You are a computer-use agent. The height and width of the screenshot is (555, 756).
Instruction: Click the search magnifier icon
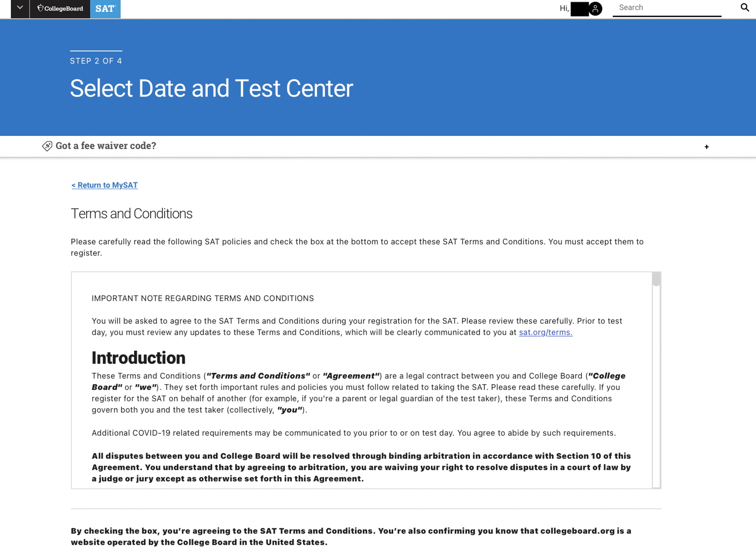coord(744,7)
